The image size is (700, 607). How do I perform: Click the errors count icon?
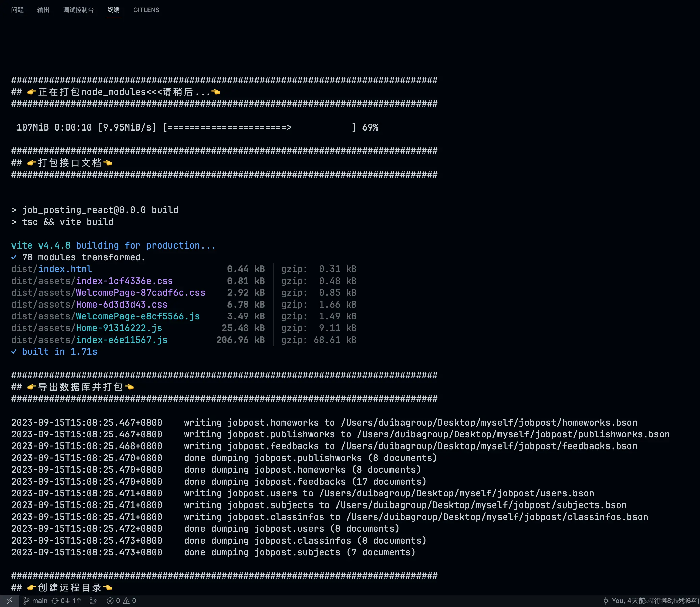[x=110, y=601]
